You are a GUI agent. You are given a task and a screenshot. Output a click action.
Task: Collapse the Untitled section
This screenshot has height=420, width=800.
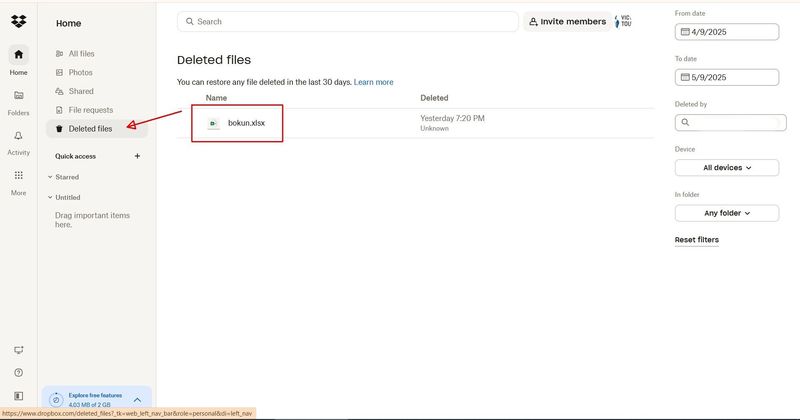50,197
